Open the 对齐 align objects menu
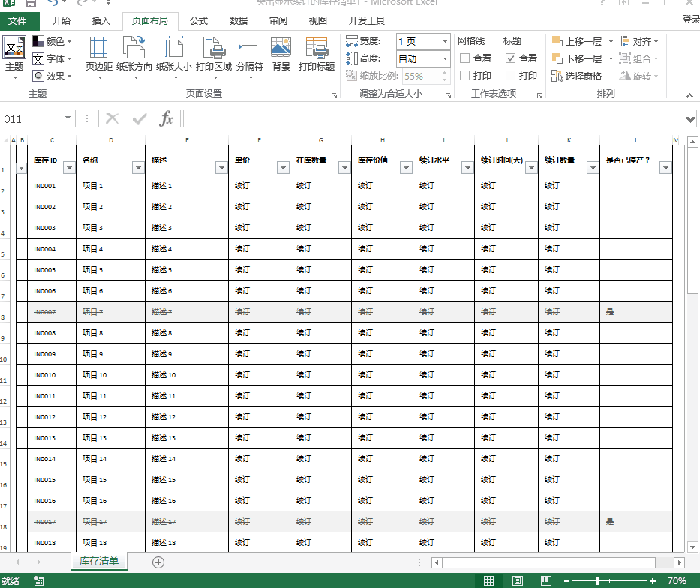This screenshot has width=700, height=588. point(640,41)
